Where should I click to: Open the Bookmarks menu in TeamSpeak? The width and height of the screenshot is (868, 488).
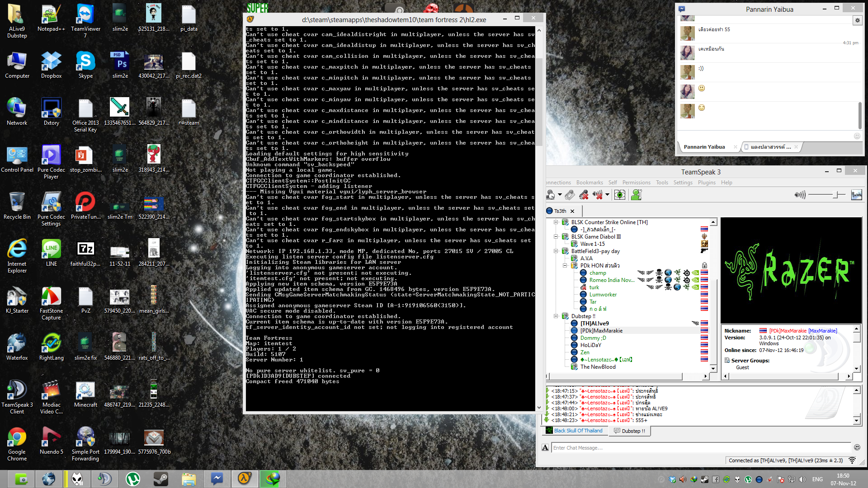click(x=589, y=183)
